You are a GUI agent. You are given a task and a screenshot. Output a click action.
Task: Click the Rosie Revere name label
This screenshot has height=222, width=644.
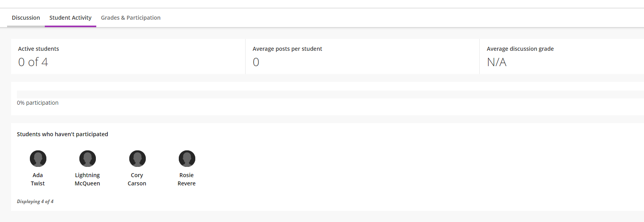pyautogui.click(x=187, y=179)
